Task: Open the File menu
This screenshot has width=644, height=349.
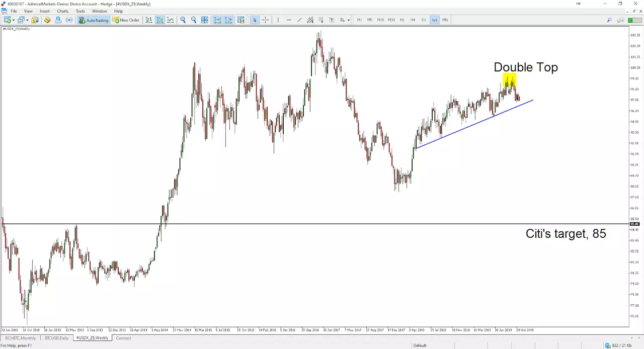Action: [14, 11]
